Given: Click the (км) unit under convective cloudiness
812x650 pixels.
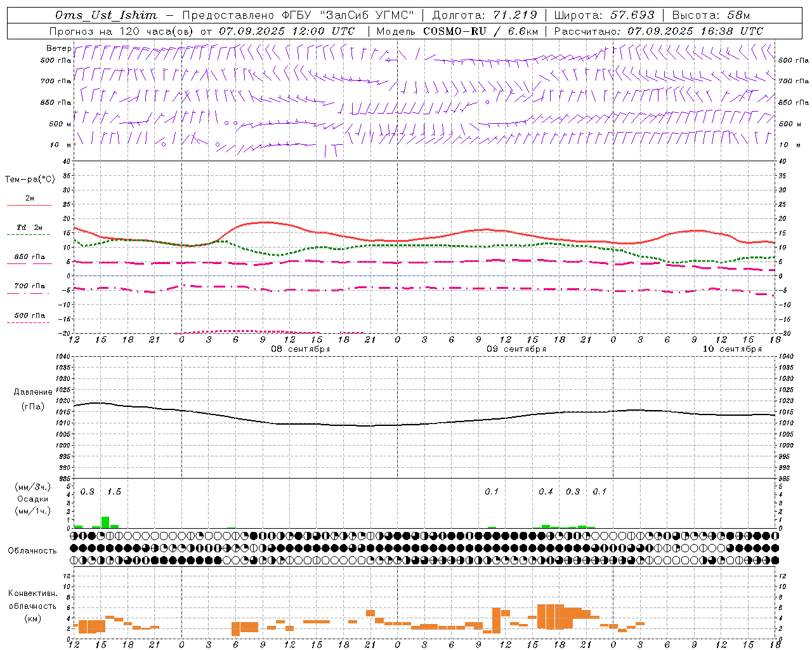Looking at the screenshot, I should 33,618.
